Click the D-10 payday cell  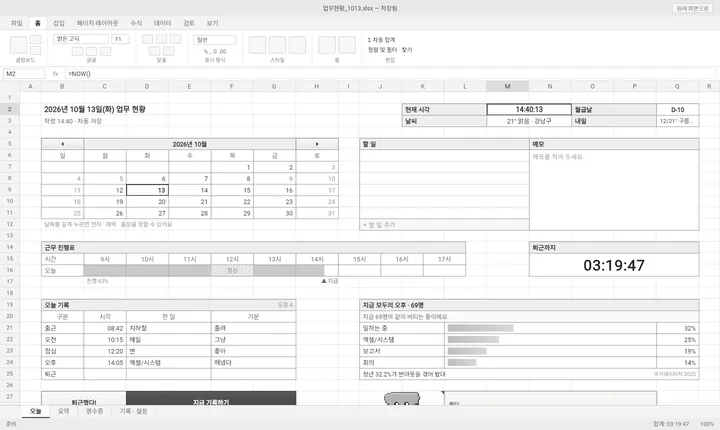pyautogui.click(x=677, y=109)
